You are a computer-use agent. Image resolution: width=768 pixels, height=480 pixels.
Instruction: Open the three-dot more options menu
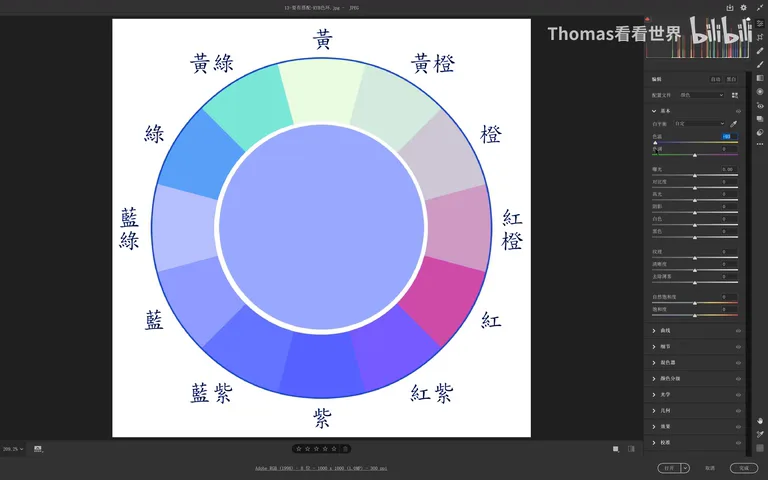click(760, 144)
